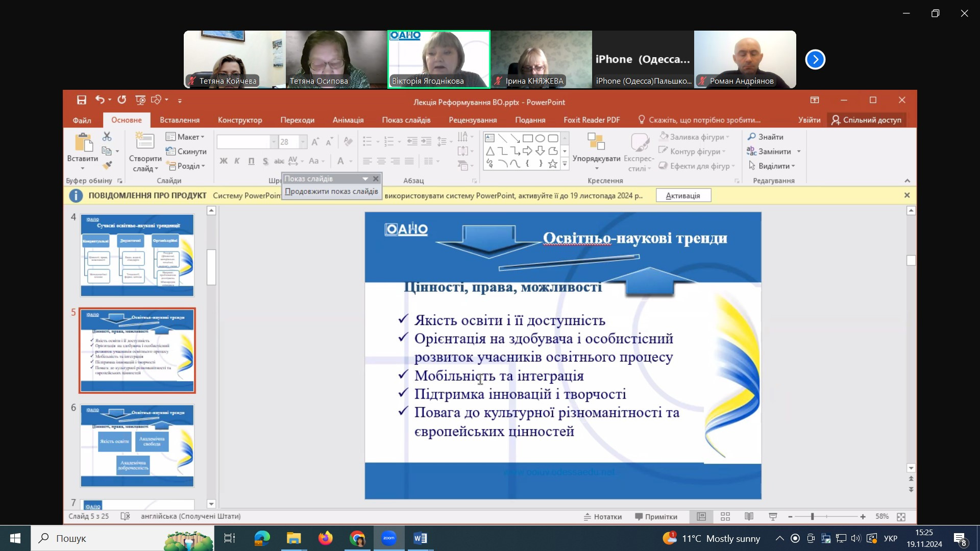Click the Format Painter brush icon

pyautogui.click(x=107, y=165)
